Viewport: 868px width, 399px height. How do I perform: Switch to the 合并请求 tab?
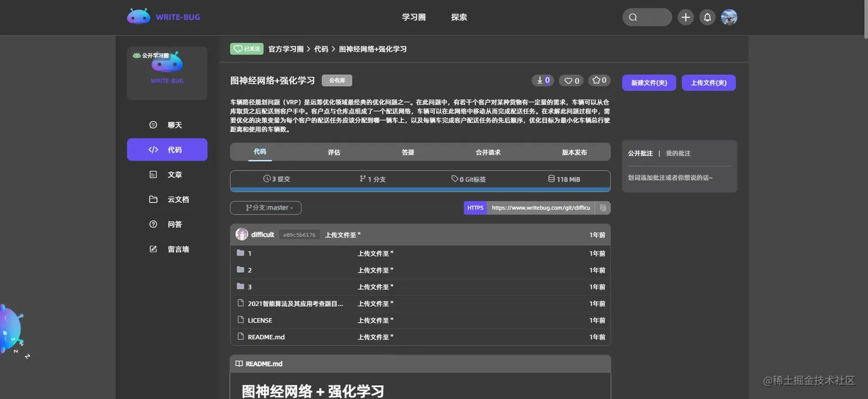(x=488, y=152)
